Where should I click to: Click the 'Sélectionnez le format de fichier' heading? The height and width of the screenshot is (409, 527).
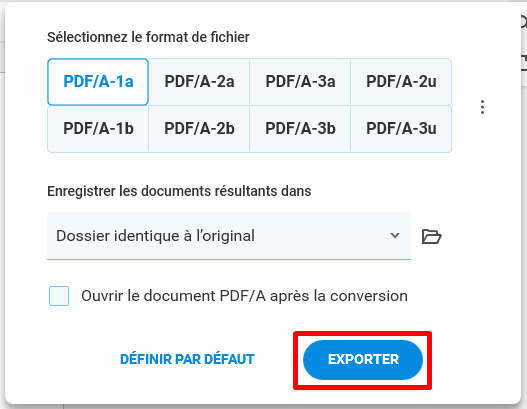(148, 37)
